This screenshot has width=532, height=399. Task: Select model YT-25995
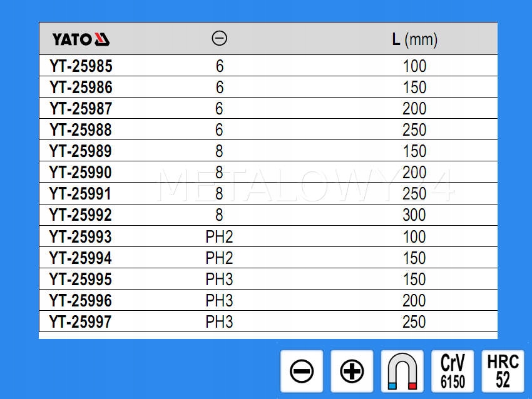click(x=81, y=280)
